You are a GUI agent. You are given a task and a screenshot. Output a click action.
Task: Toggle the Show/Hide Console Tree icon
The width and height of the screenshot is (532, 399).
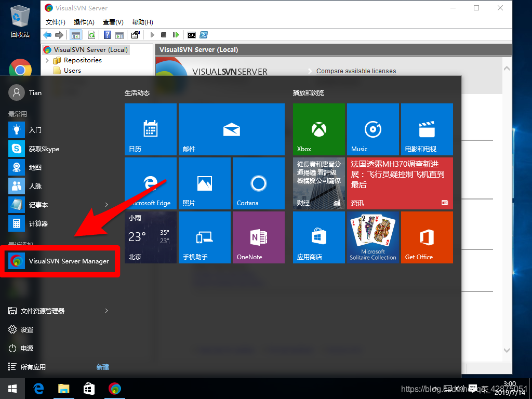point(76,35)
